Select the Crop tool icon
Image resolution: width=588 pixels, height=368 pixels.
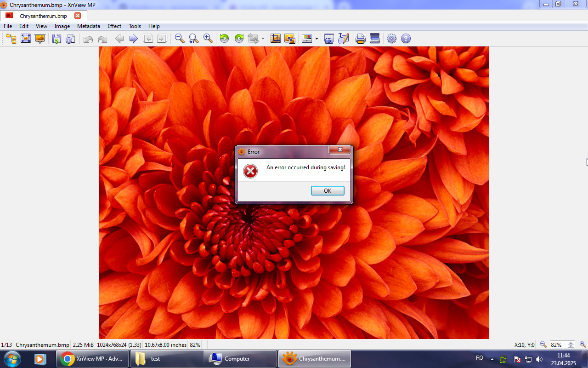pyautogui.click(x=276, y=39)
